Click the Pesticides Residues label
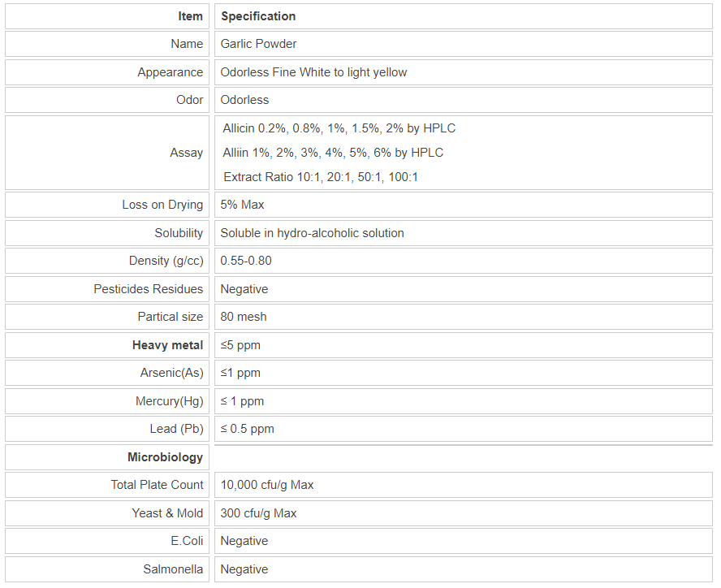Viewport: 721px width, 588px height. tap(148, 289)
